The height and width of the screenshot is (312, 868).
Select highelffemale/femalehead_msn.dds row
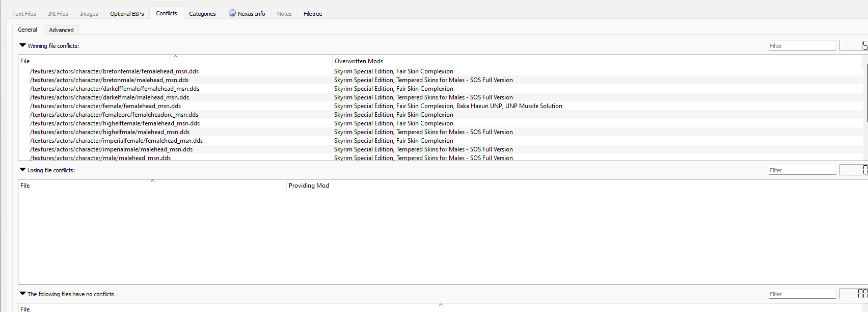(441, 123)
